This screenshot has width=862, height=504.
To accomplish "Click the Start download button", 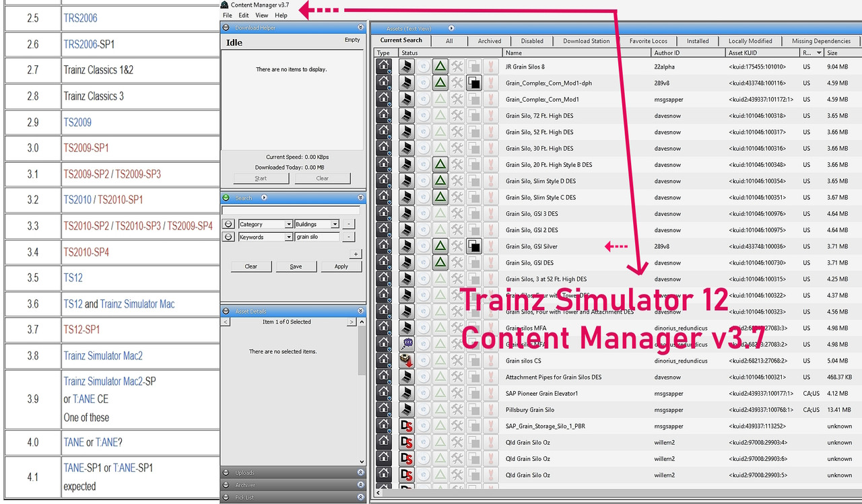I will pos(261,178).
